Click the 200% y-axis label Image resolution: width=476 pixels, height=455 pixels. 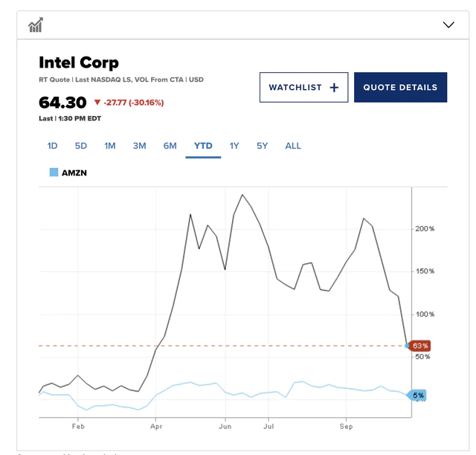coord(425,229)
